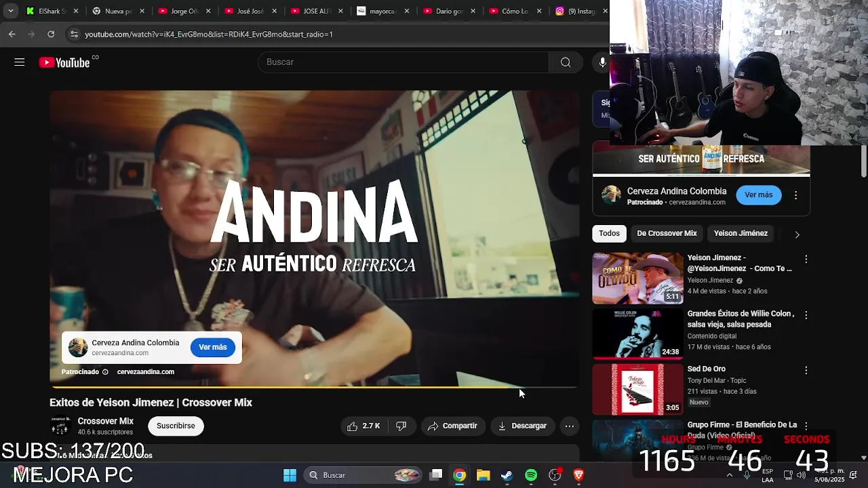Image resolution: width=868 pixels, height=488 pixels.
Task: Expand more filter chips with right arrow
Action: [797, 234]
